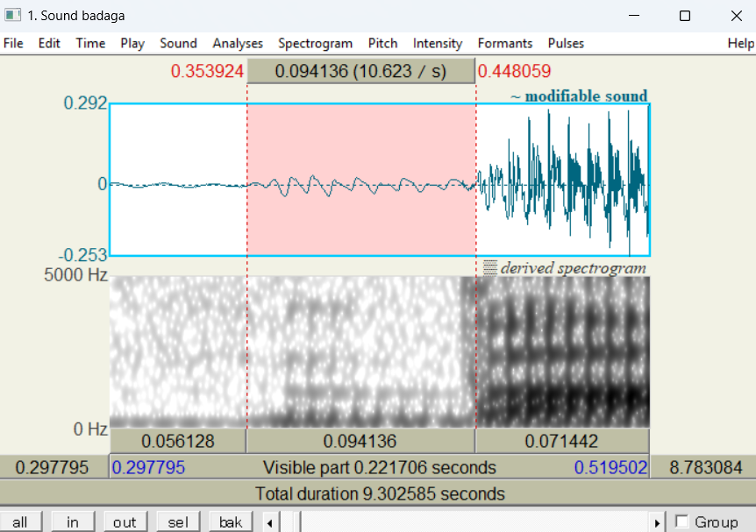Click the blue window start time 0.297795
This screenshot has height=532, width=756.
148,467
